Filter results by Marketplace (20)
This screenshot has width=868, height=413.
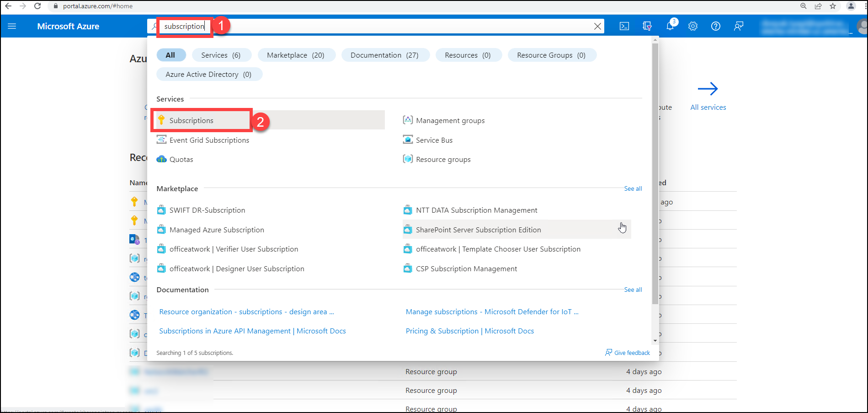[x=296, y=55]
